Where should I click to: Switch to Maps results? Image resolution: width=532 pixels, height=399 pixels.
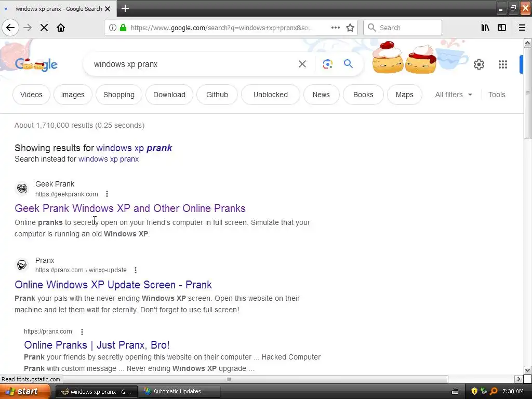click(404, 95)
